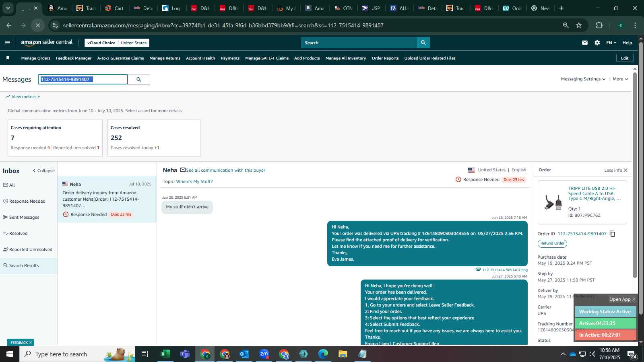Screen dimensions: 644x362
Task: Open Excel from the taskbar
Action: click(x=165, y=354)
